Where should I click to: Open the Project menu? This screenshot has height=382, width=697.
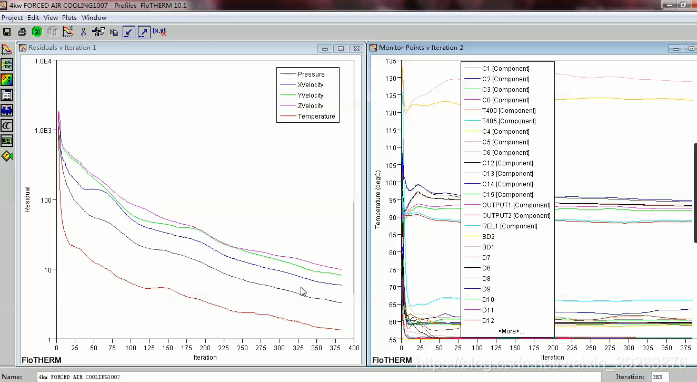12,18
